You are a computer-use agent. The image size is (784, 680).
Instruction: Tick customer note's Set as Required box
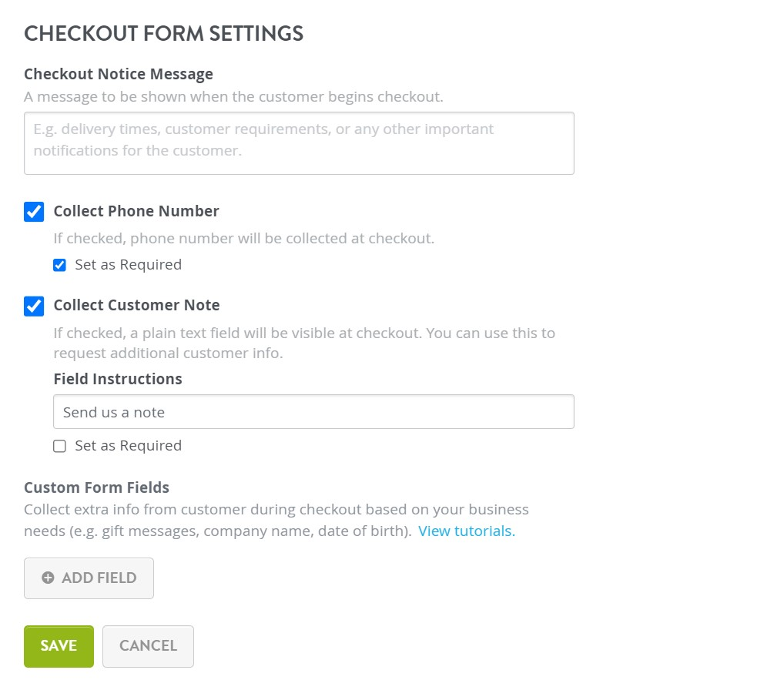coord(59,446)
